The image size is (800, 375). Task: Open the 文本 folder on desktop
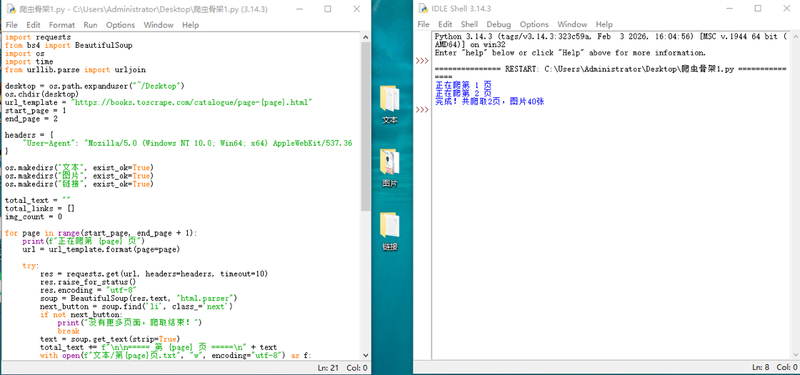pyautogui.click(x=390, y=105)
